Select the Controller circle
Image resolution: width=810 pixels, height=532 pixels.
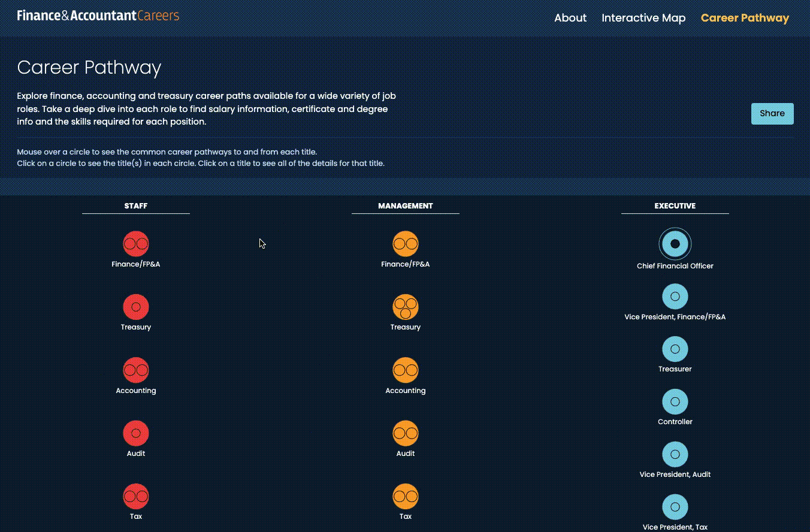coord(675,402)
